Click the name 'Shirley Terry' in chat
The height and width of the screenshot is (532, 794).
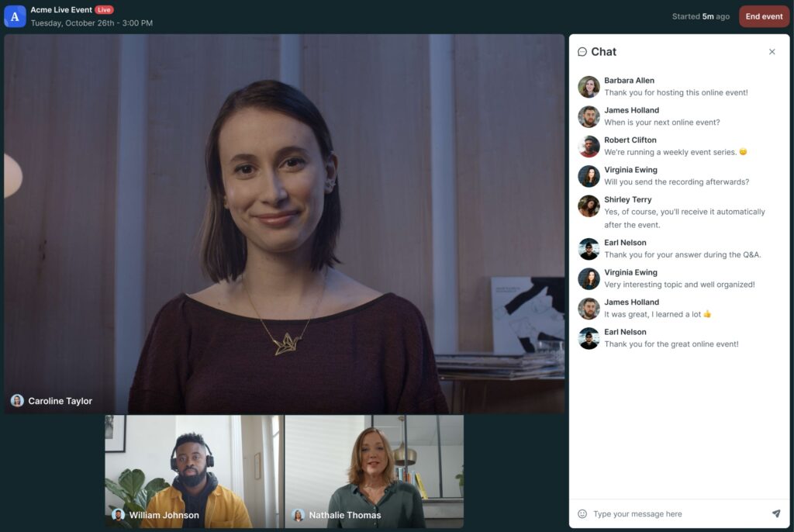pos(628,199)
